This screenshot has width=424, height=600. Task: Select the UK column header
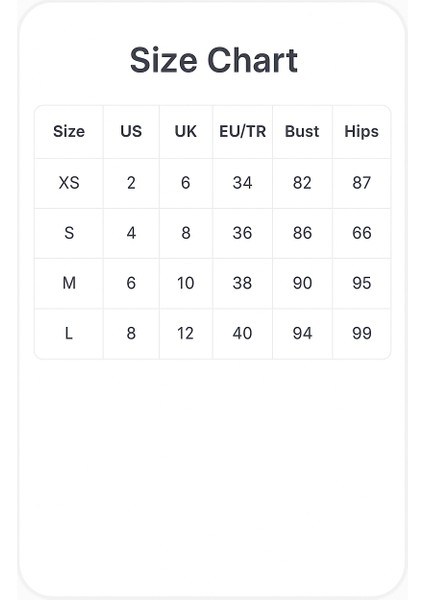186,131
